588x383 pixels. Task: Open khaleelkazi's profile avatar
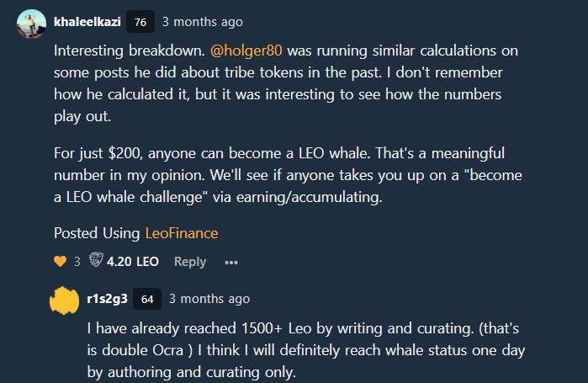tap(31, 24)
